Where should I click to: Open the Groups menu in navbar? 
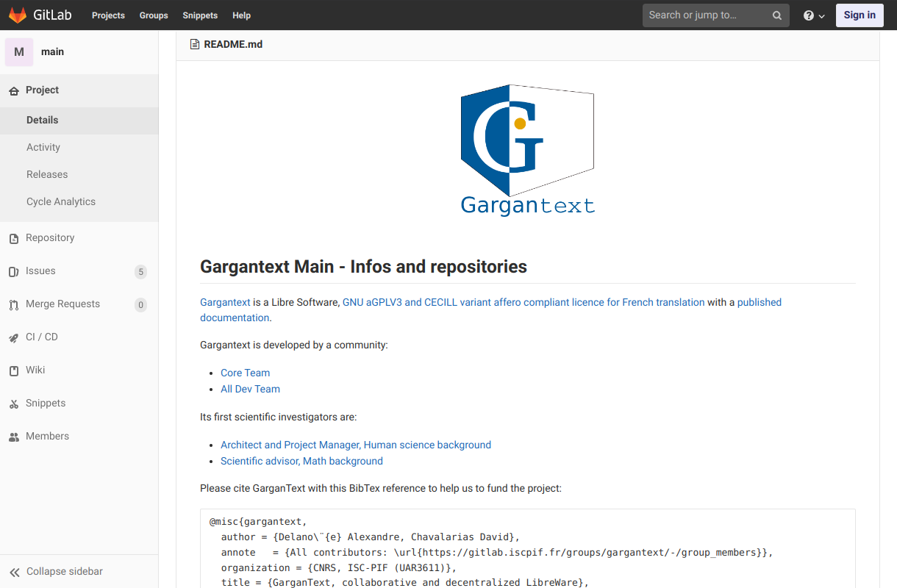(x=154, y=15)
